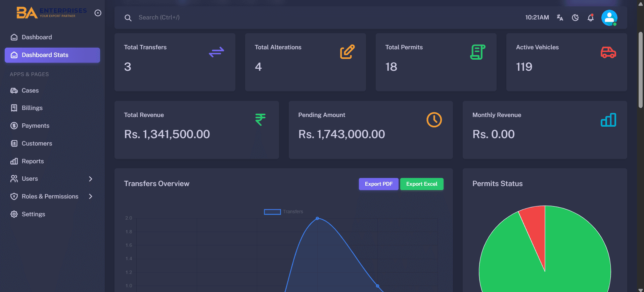Click the search magnifier icon
644x292 pixels.
click(128, 18)
